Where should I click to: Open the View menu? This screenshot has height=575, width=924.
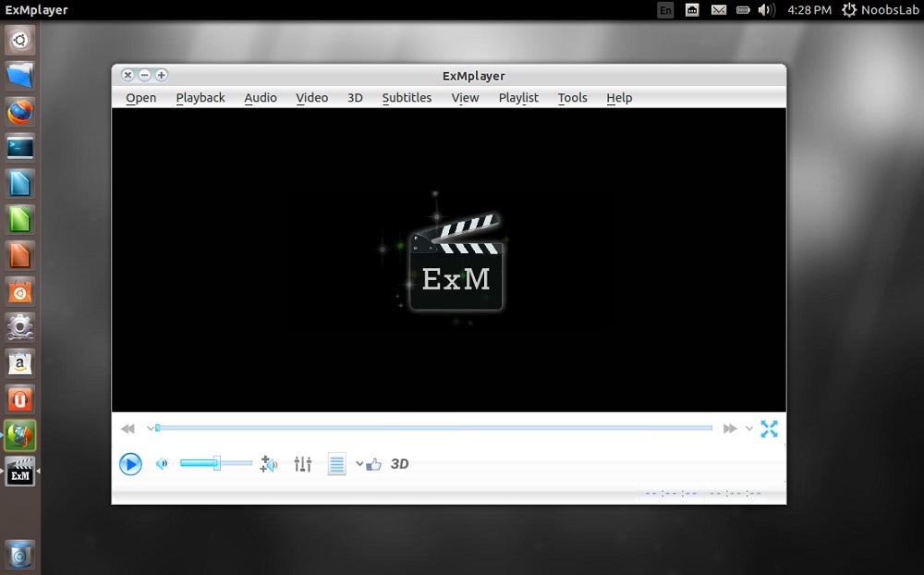pyautogui.click(x=465, y=98)
